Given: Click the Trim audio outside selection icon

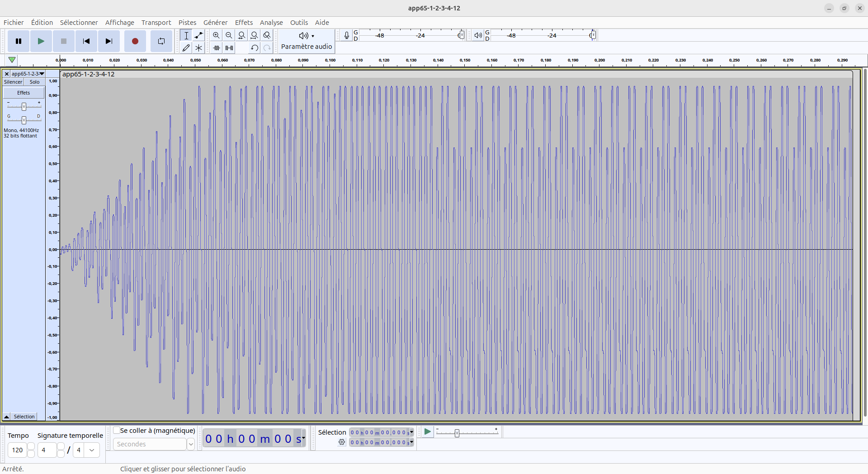Looking at the screenshot, I should click(217, 47).
